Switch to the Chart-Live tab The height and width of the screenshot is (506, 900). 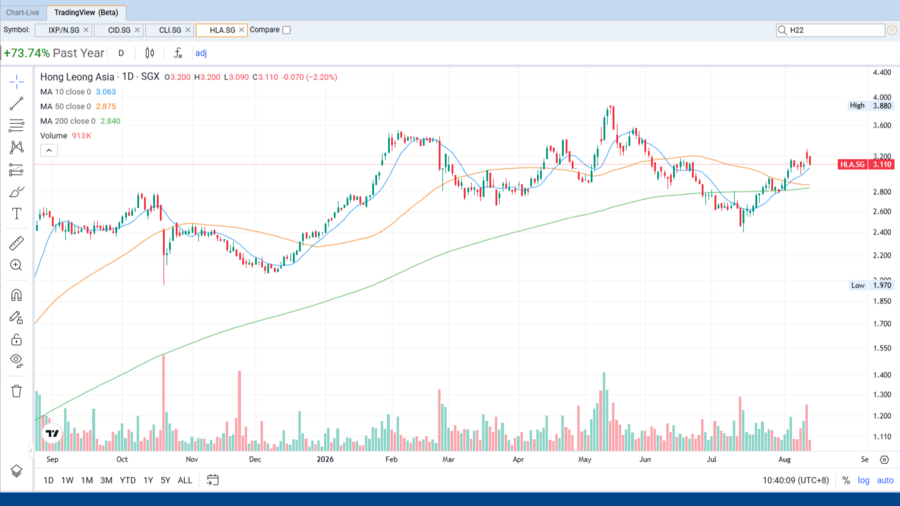point(23,13)
